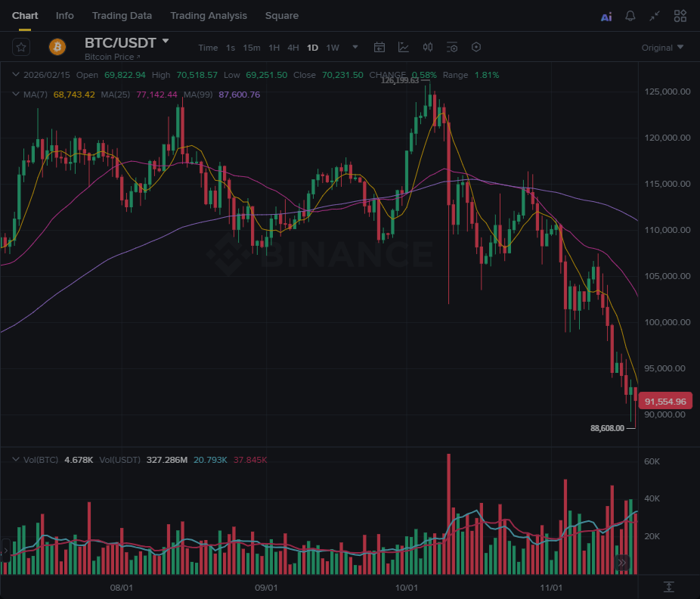Image resolution: width=700 pixels, height=599 pixels.
Task: Open the AI assistant icon
Action: click(606, 16)
